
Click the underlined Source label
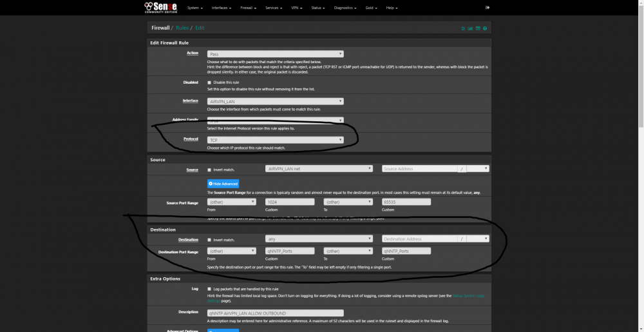192,170
